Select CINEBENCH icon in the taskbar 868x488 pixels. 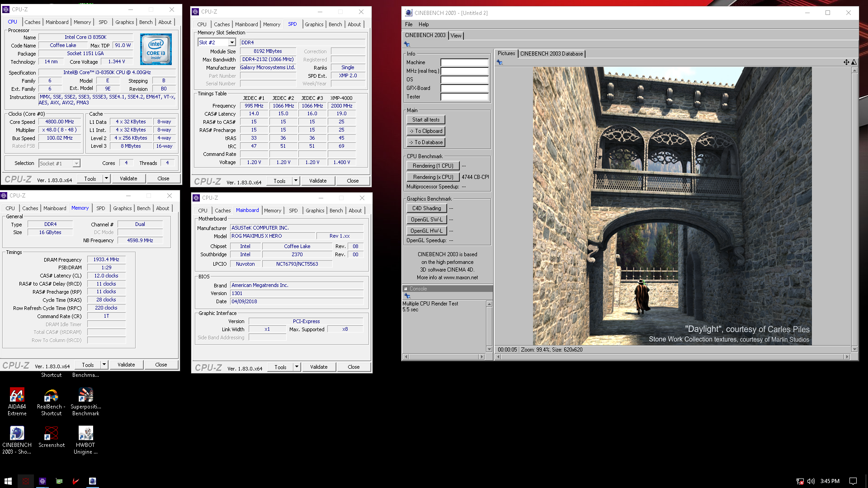[x=92, y=481]
